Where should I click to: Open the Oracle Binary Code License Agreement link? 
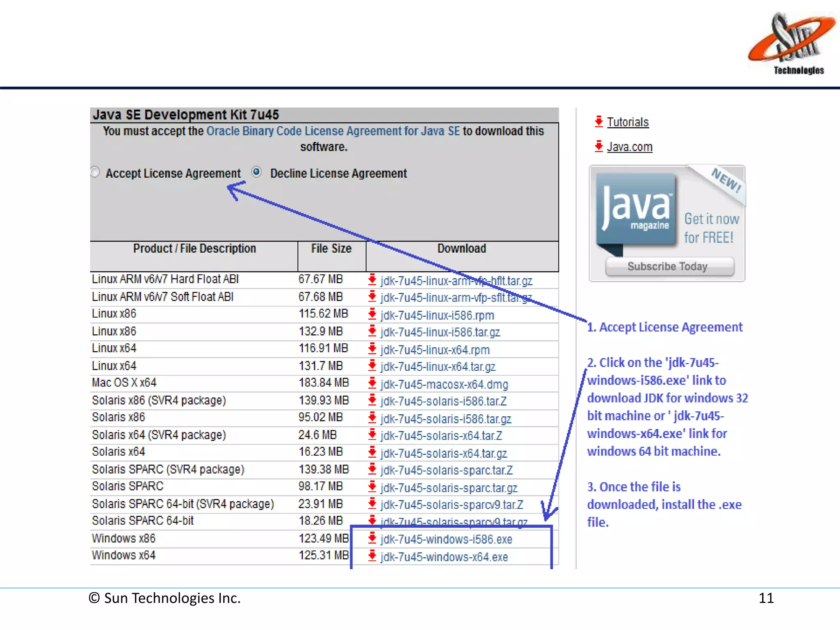(x=333, y=131)
